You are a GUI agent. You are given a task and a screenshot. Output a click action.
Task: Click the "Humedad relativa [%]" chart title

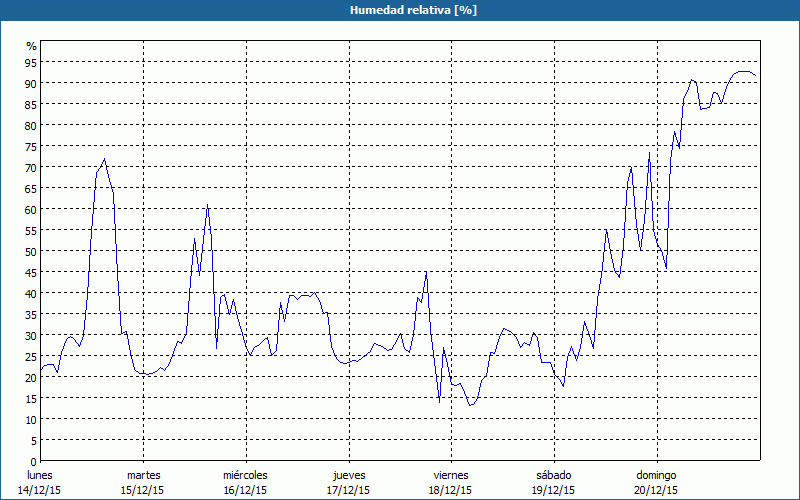(400, 10)
